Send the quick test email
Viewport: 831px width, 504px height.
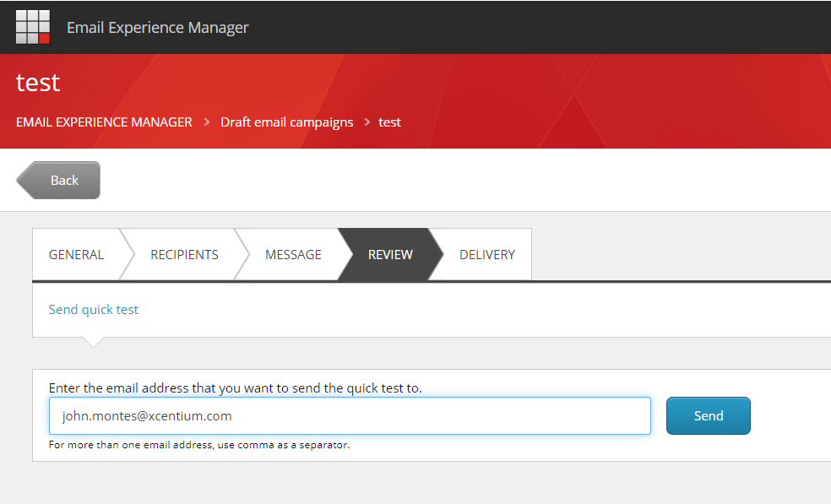click(x=708, y=416)
